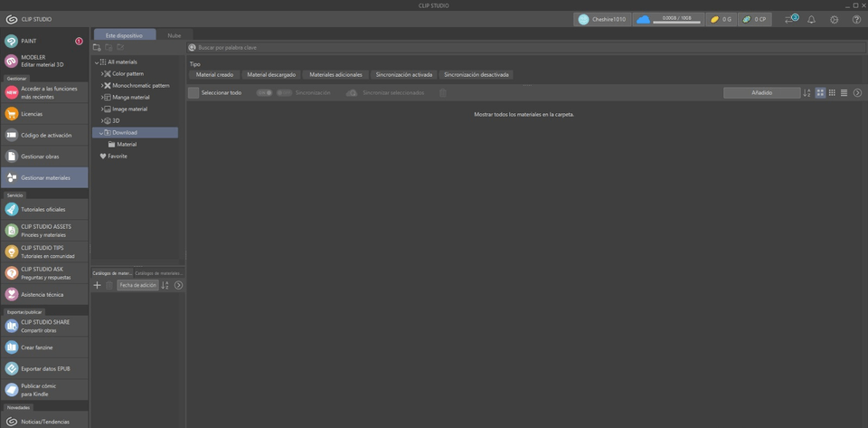868x428 pixels.
Task: Open the cloud storage usage indicator
Action: click(668, 19)
